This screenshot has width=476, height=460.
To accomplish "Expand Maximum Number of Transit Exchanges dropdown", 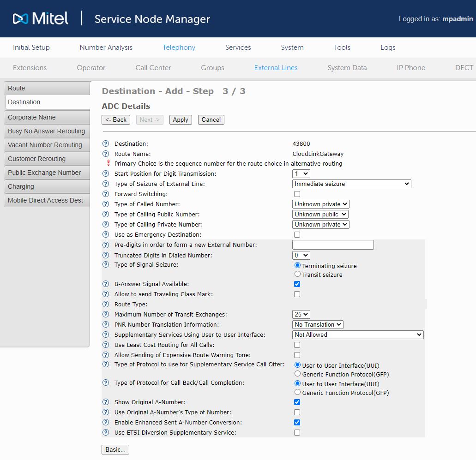I will pyautogui.click(x=301, y=314).
